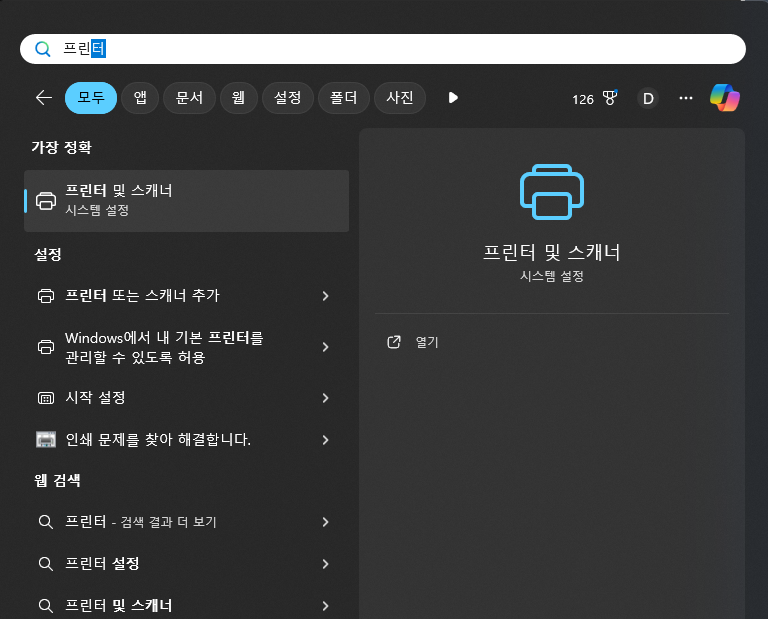Click printer icon beside 프린터 또는 스캐너 추가
This screenshot has width=768, height=619.
point(46,296)
